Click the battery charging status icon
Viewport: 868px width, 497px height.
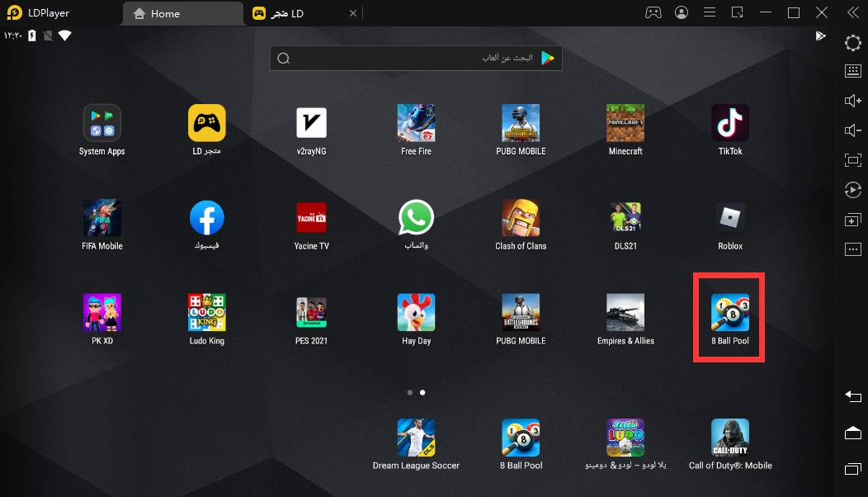tap(32, 35)
